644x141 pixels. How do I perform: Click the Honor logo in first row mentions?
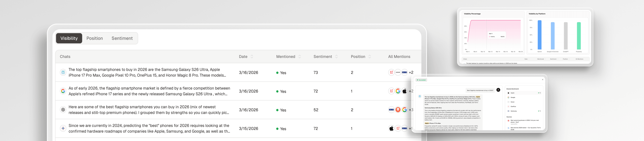398,72
